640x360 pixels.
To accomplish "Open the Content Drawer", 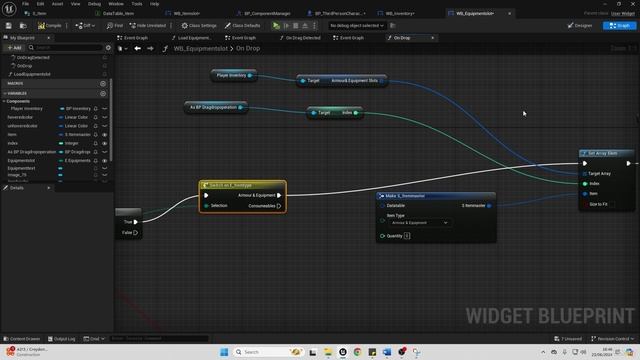I will tap(22, 339).
